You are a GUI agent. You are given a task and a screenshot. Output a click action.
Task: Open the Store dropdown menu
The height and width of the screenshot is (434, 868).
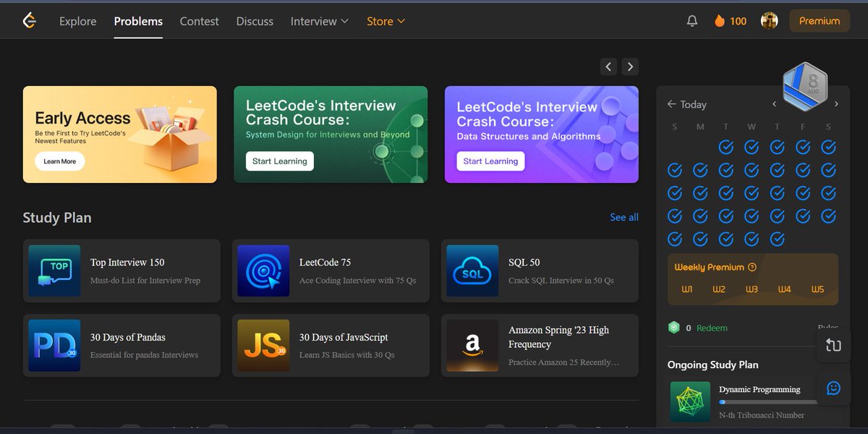(386, 21)
